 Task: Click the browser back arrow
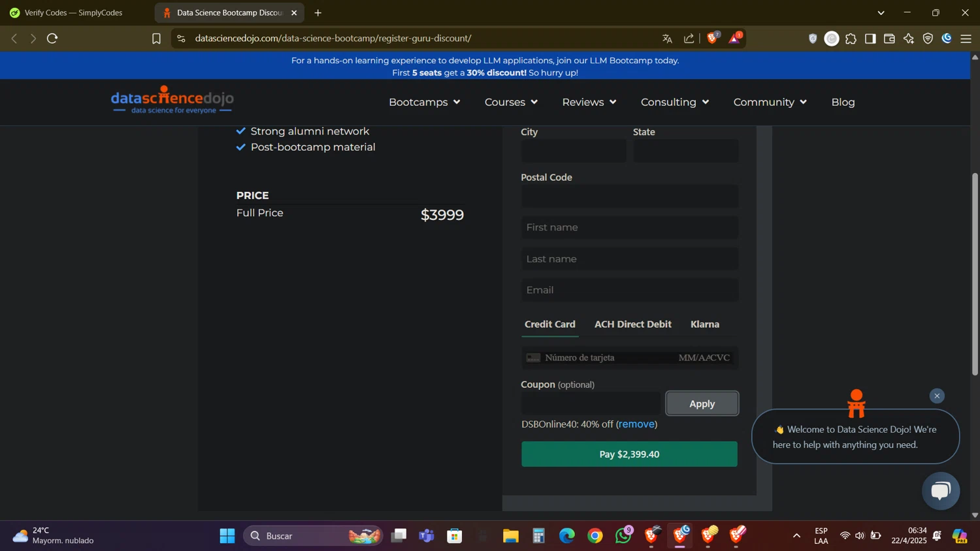14,39
